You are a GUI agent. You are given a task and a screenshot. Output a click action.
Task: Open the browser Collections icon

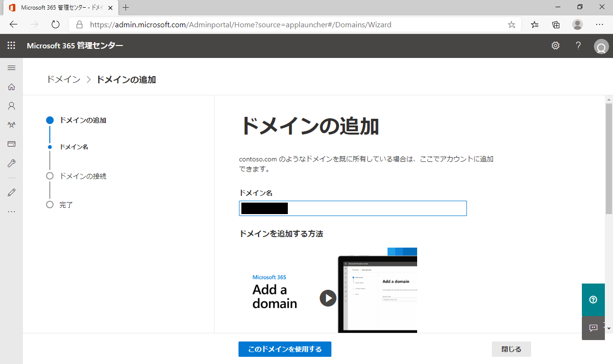point(556,24)
